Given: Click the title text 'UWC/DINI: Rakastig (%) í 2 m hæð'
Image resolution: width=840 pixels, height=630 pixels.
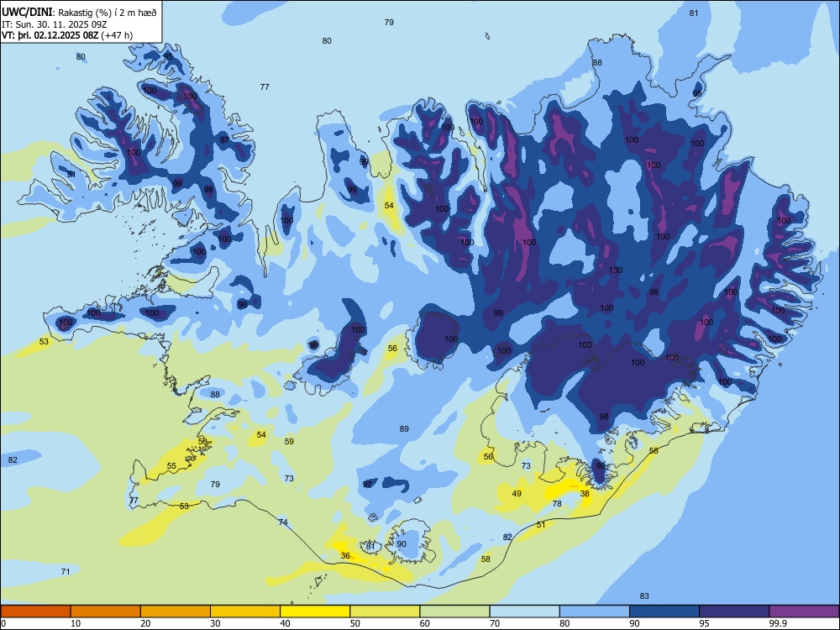Looking at the screenshot, I should pos(79,13).
